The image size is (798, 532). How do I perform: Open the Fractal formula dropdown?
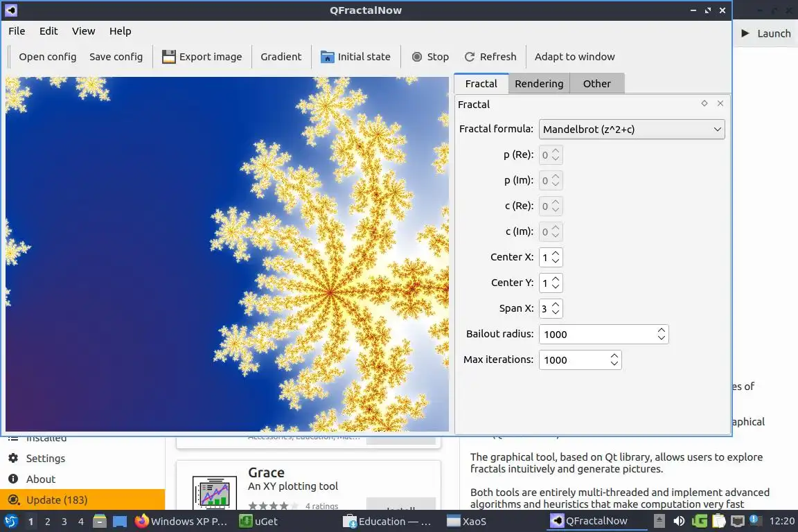(632, 130)
